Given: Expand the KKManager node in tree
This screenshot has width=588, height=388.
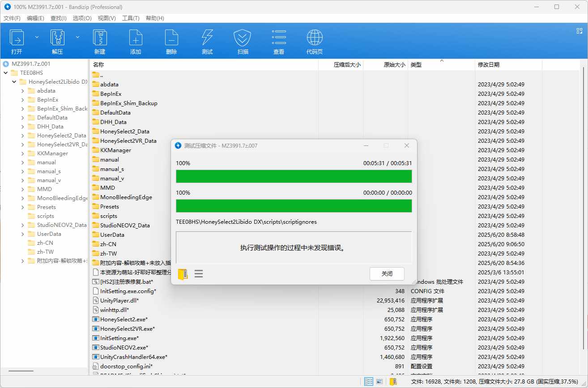Looking at the screenshot, I should pos(22,153).
